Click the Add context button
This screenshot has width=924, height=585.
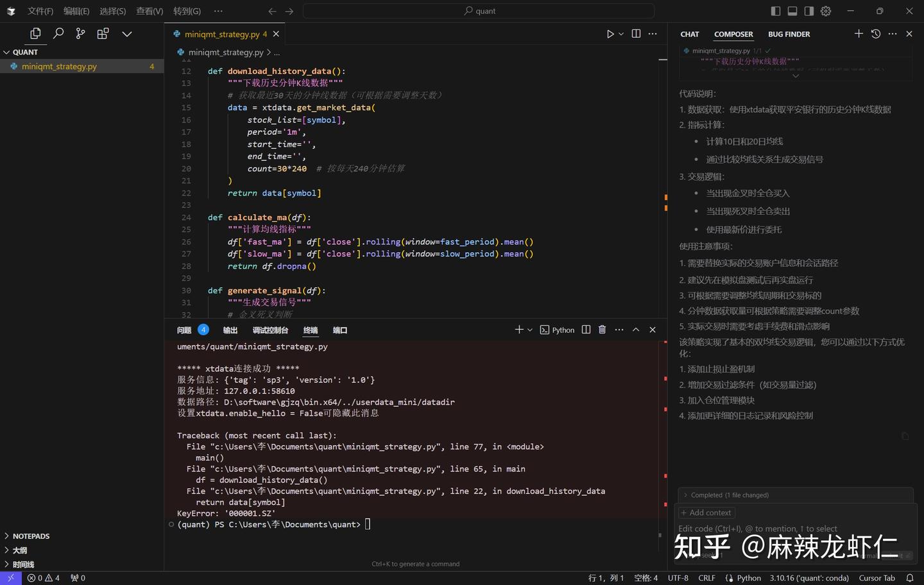pos(706,513)
